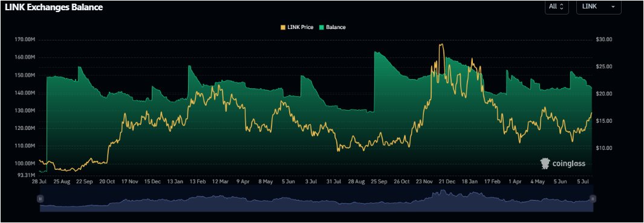Open the LINK coin selector dropdown

click(599, 7)
